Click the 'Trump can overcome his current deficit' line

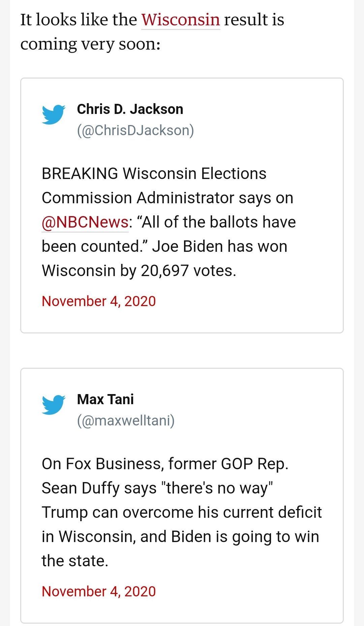(182, 512)
